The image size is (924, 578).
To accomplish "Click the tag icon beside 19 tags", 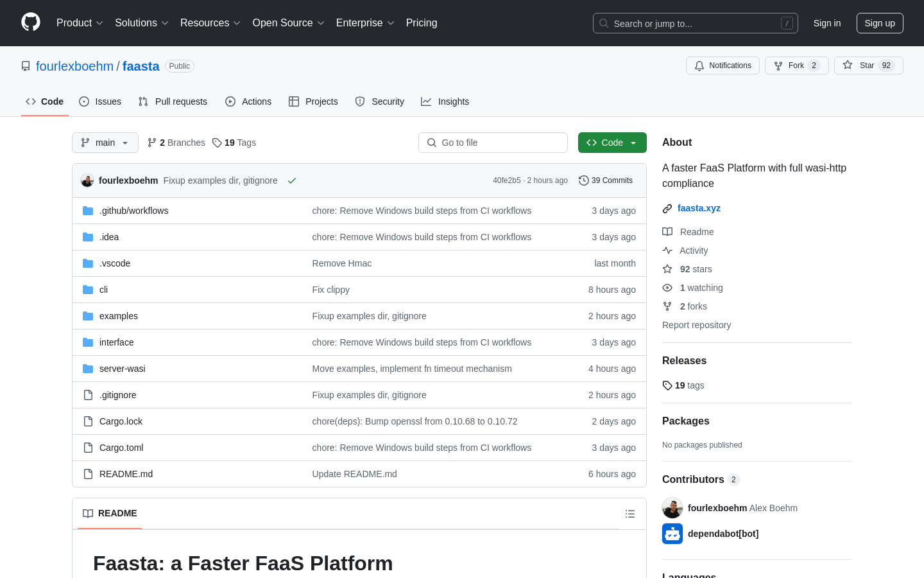I will coord(667,385).
